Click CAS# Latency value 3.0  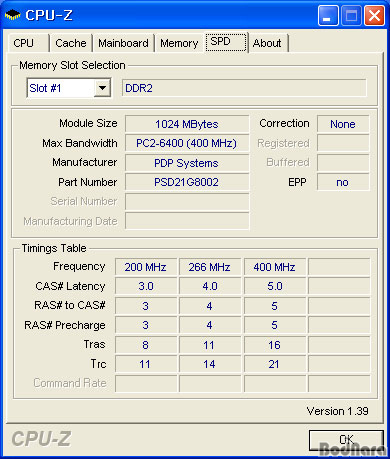(146, 286)
